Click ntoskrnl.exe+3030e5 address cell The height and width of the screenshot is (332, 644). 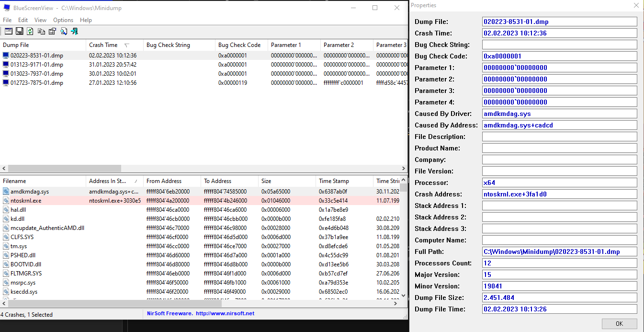(x=115, y=201)
